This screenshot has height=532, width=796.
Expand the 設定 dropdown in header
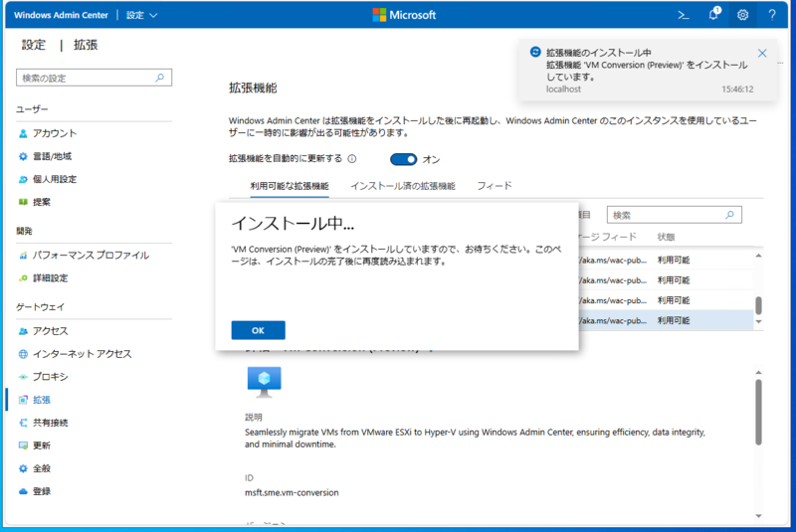point(142,15)
